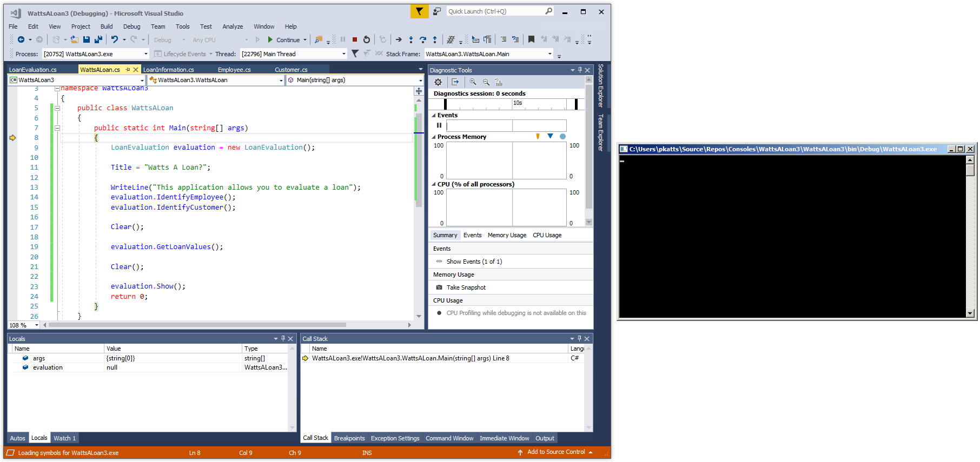Pin the Call Stack panel
Viewport: 980px width, 462px height.
coord(579,339)
